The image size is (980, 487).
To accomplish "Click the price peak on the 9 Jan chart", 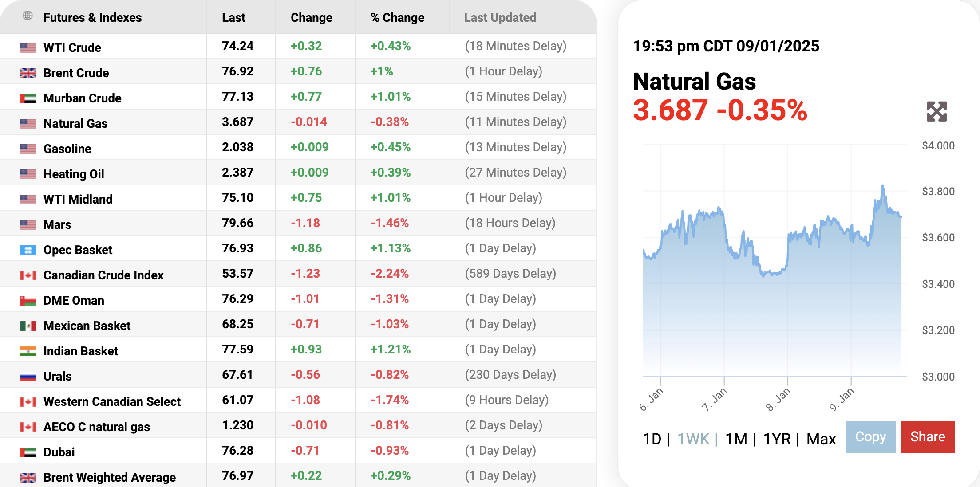I will pos(883,186).
